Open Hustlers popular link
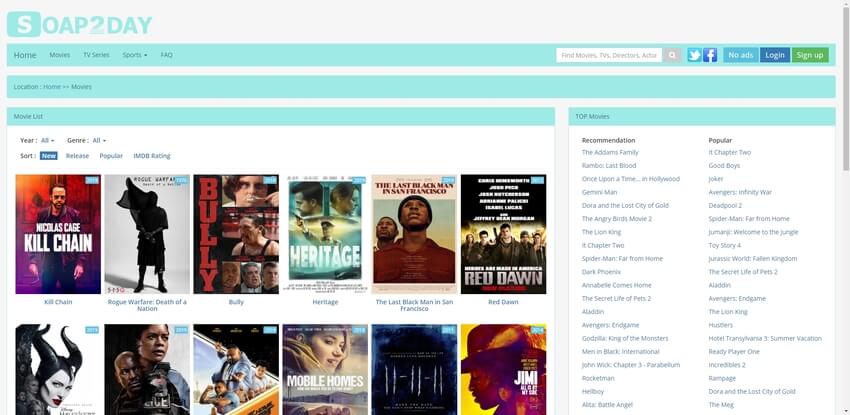The image size is (850, 415). 720,325
